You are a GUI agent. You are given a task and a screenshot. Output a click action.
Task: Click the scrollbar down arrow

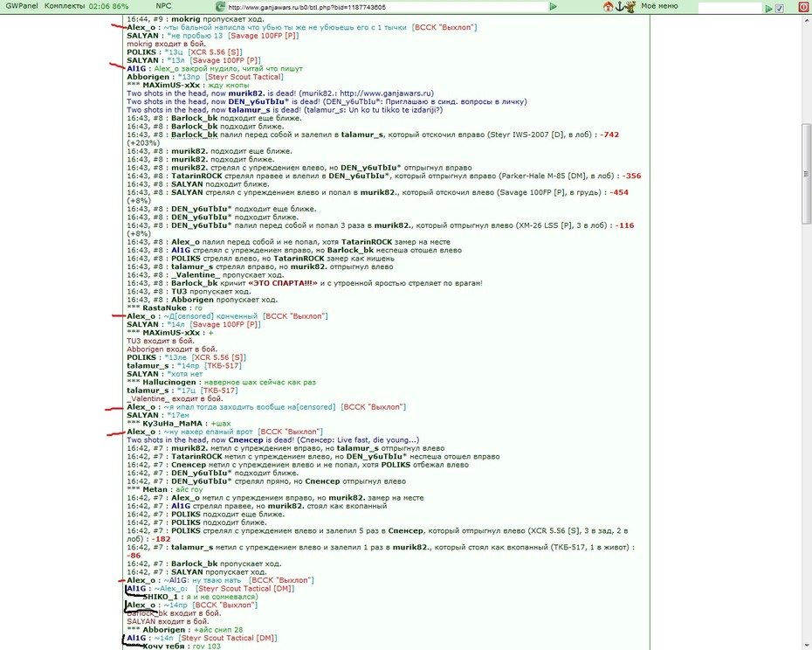[x=807, y=646]
